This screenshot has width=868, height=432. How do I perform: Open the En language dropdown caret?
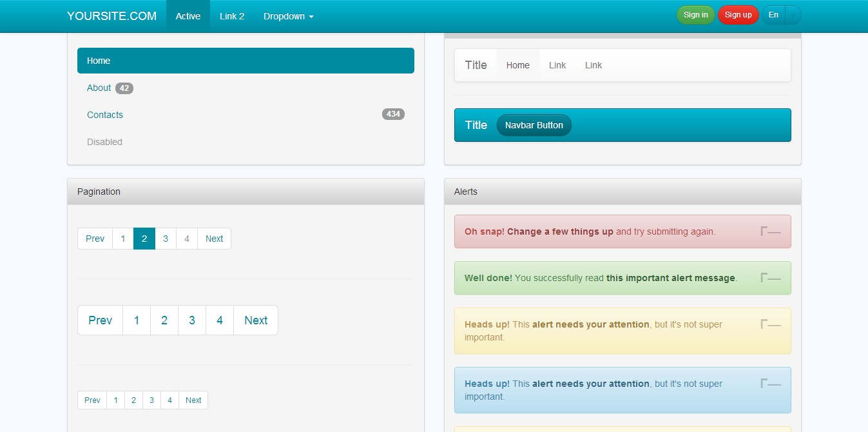click(x=794, y=15)
